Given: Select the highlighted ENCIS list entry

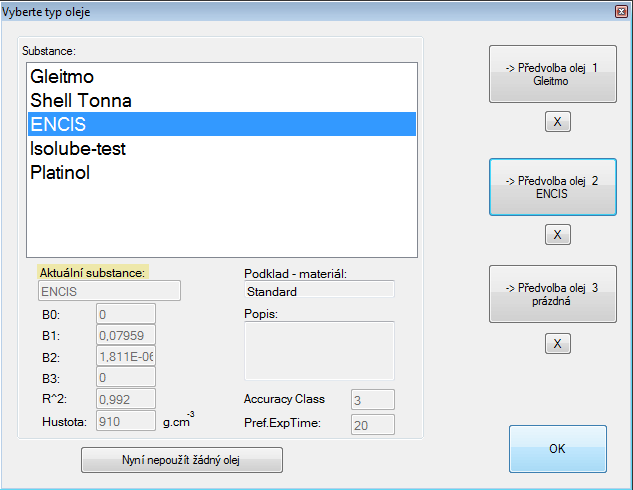Looking at the screenshot, I should click(x=222, y=124).
